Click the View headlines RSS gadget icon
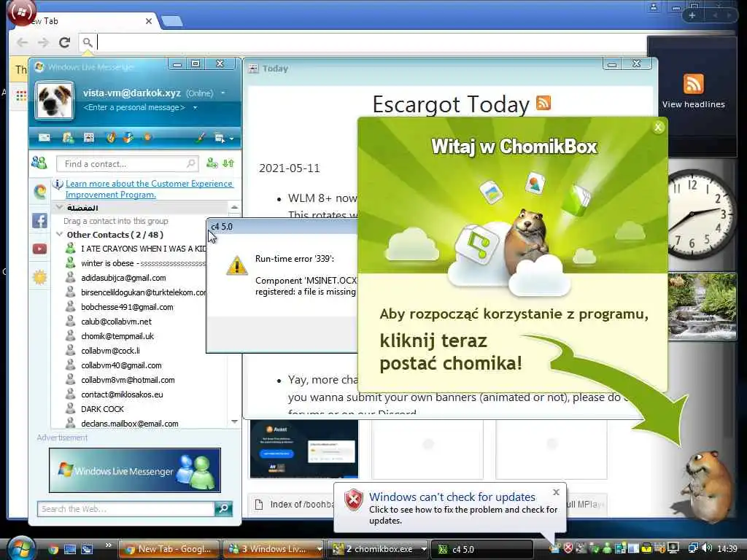The height and width of the screenshot is (560, 747). 693,85
